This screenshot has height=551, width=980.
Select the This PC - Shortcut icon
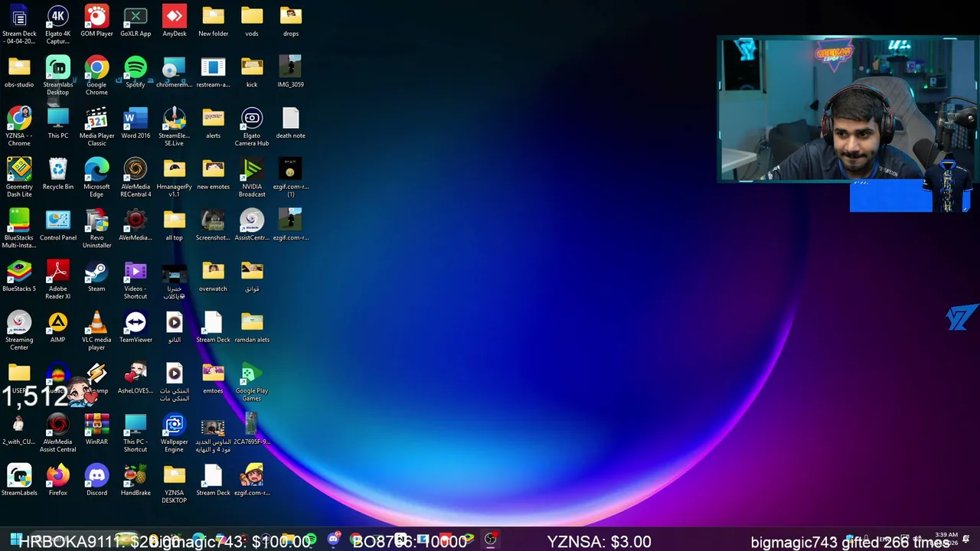coord(136,433)
